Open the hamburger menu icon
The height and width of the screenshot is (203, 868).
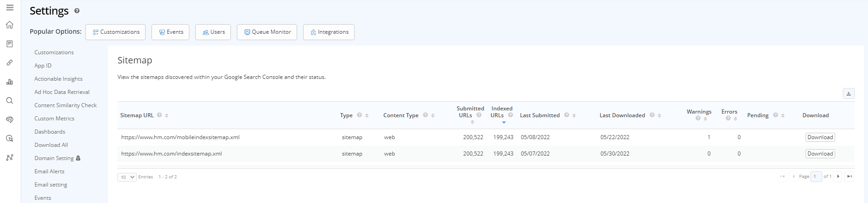click(x=10, y=8)
